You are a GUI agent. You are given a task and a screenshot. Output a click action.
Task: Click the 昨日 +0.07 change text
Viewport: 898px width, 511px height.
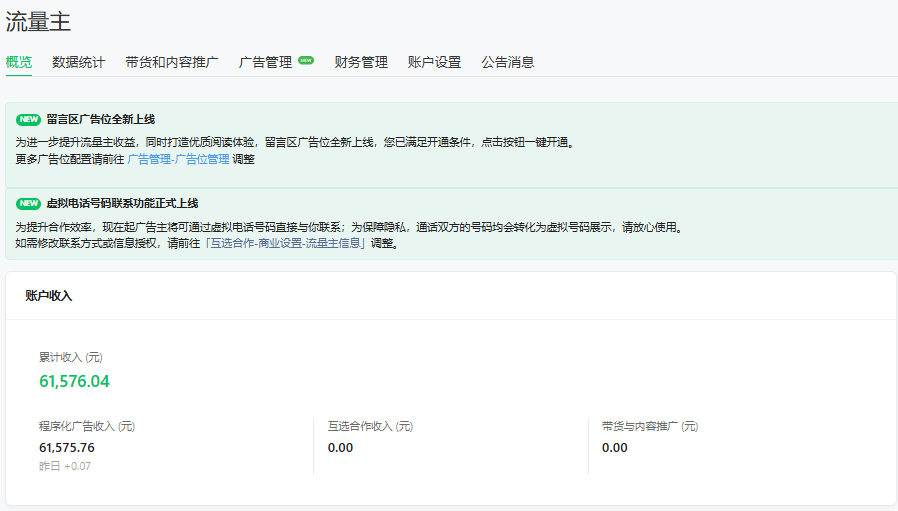(x=65, y=466)
